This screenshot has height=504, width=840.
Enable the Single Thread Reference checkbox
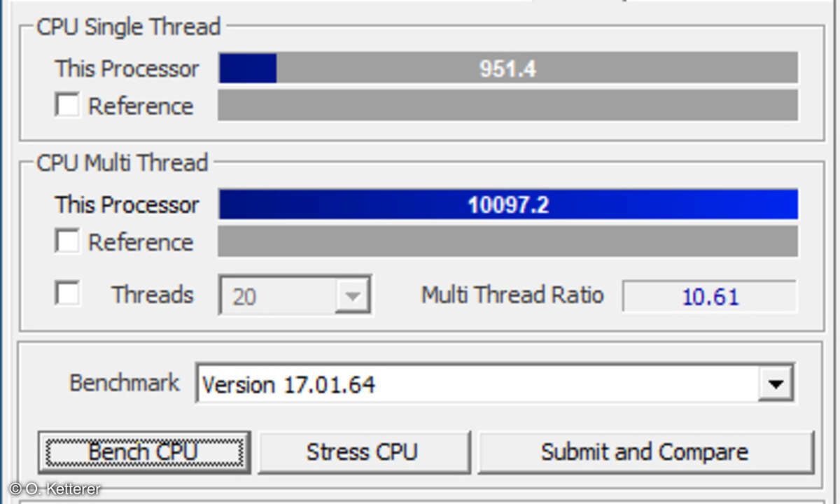coord(67,106)
